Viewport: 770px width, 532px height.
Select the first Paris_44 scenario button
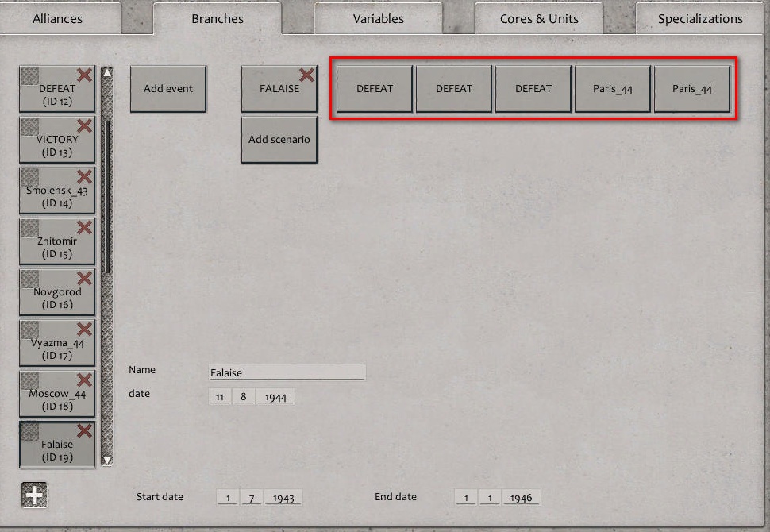point(612,88)
